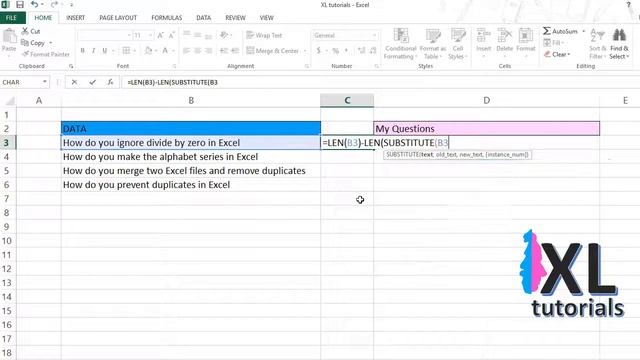This screenshot has width=640, height=360.
Task: Click the Font Color letter A
Action: (165, 51)
